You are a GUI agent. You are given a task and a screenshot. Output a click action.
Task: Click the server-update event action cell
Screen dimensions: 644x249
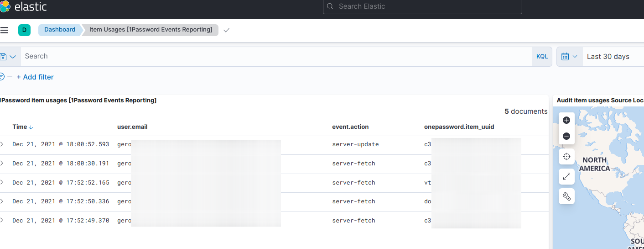(355, 144)
